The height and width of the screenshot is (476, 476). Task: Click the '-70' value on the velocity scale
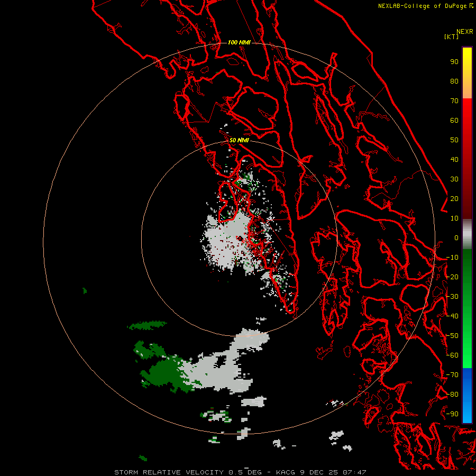tap(452, 375)
